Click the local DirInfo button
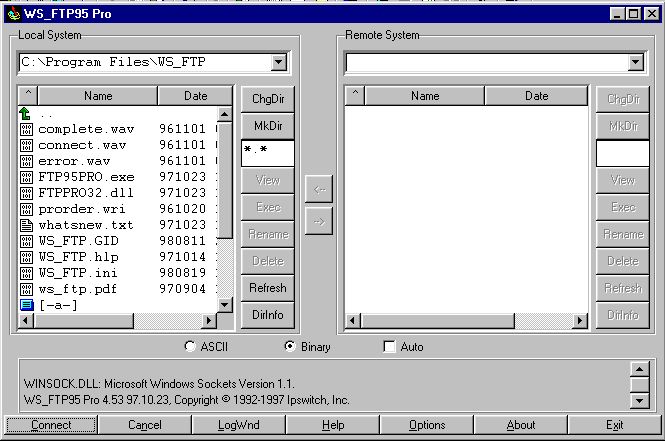This screenshot has height=441, width=665. click(268, 315)
